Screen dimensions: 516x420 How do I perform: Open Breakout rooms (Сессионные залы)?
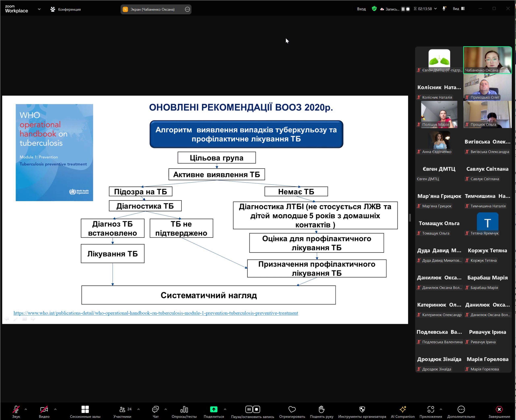coord(85,411)
